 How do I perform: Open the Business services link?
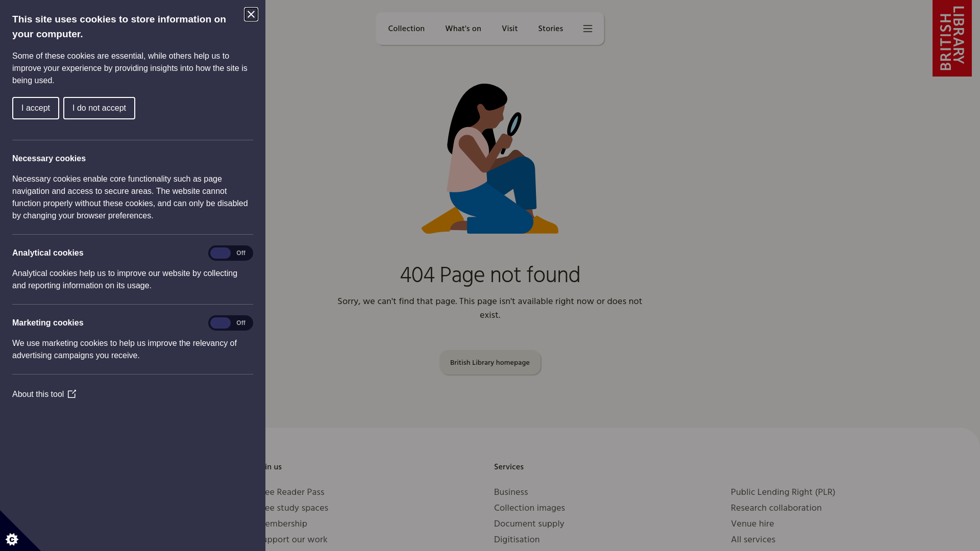point(511,492)
